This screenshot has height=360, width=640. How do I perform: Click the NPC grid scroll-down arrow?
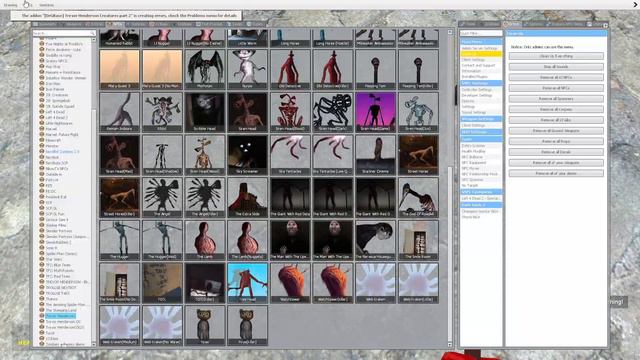[x=450, y=344]
